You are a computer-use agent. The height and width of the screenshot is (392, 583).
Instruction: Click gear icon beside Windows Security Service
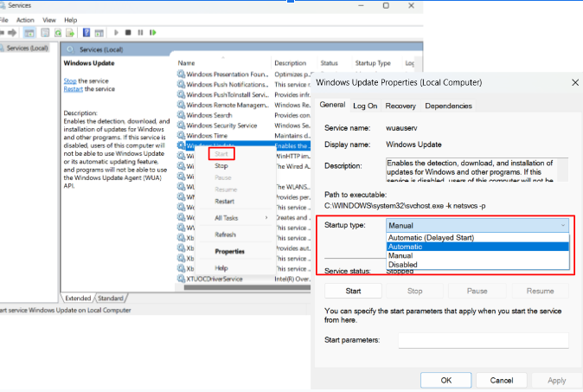pyautogui.click(x=181, y=125)
